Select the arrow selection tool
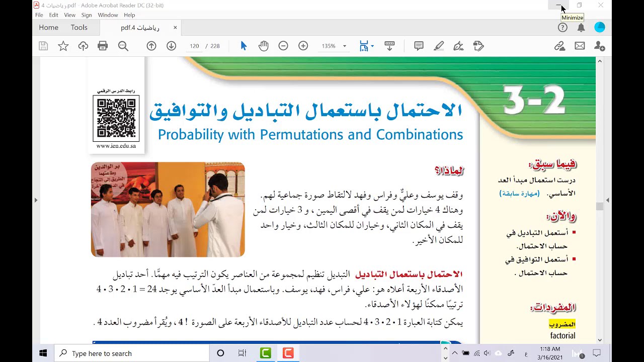Screen dimensions: 644x362 pyautogui.click(x=244, y=46)
